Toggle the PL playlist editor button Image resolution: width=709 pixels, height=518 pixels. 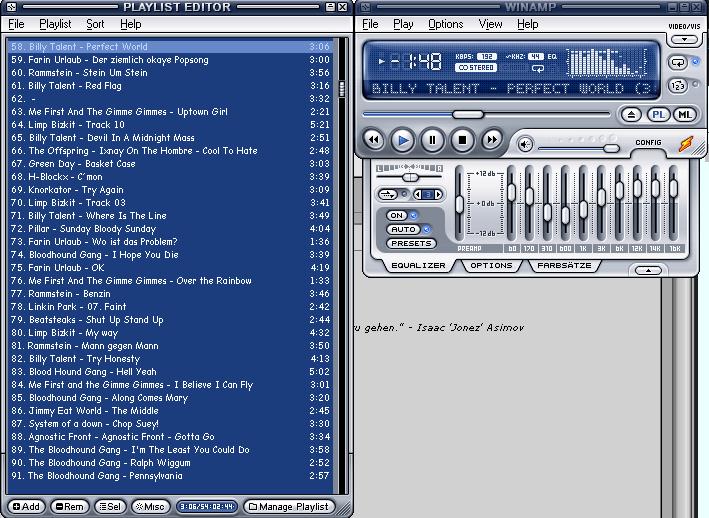tap(658, 115)
